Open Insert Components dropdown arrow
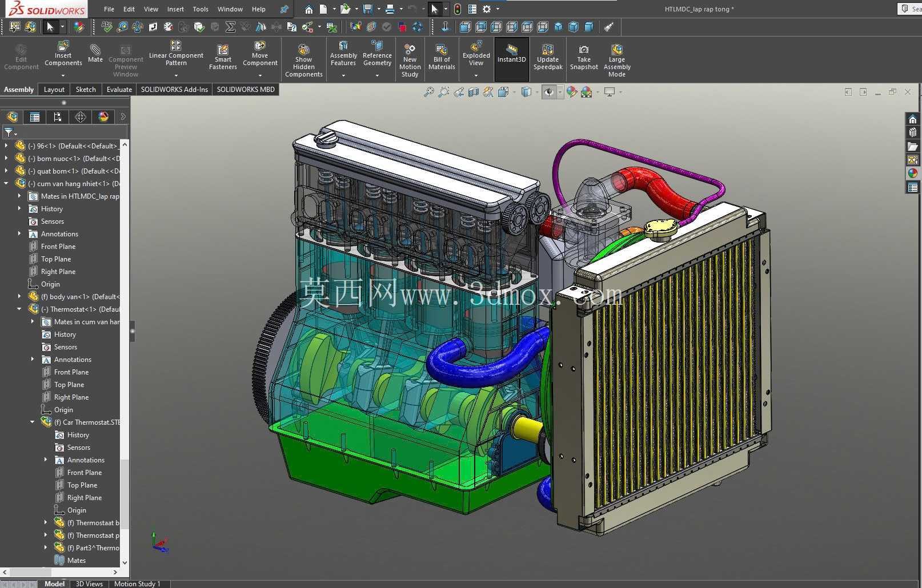922x588 pixels. click(63, 75)
